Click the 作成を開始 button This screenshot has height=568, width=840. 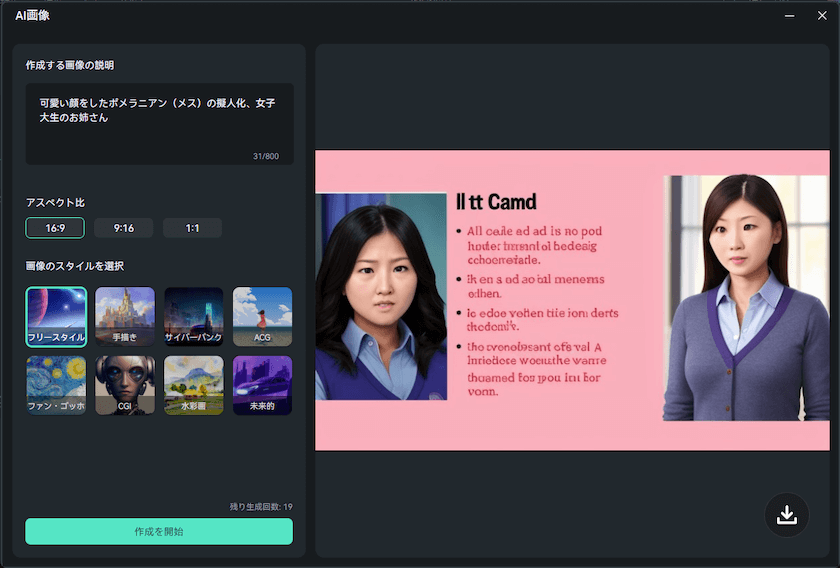click(x=159, y=531)
